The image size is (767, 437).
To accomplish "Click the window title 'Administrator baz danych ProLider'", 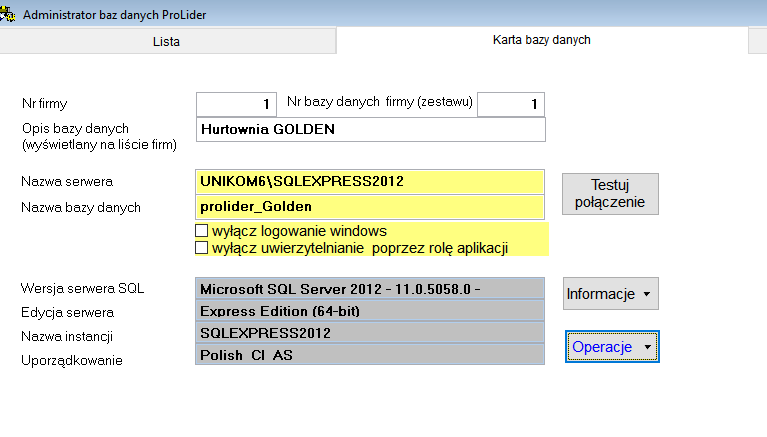I will tap(114, 15).
